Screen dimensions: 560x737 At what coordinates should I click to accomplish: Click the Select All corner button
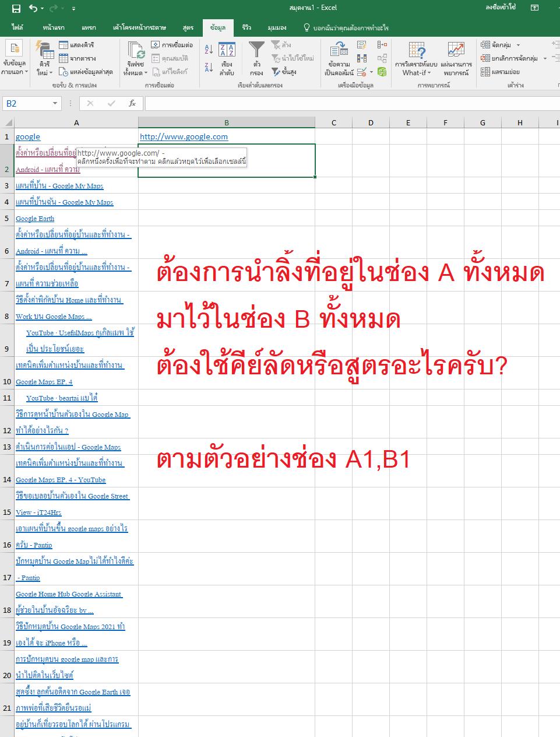[7, 122]
